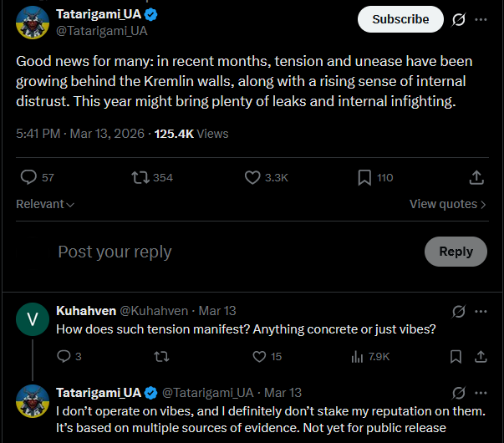The width and height of the screenshot is (504, 443).
Task: Open View quotes chevron link
Action: click(447, 204)
